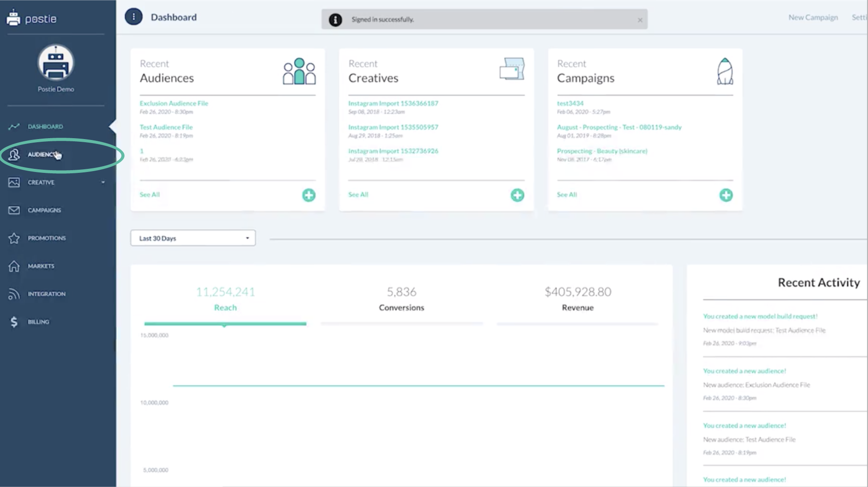Click the Billing dollar sign icon

click(14, 322)
